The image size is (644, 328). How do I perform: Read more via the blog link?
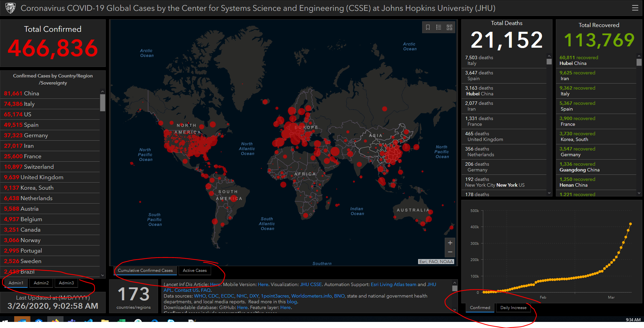[x=292, y=302]
